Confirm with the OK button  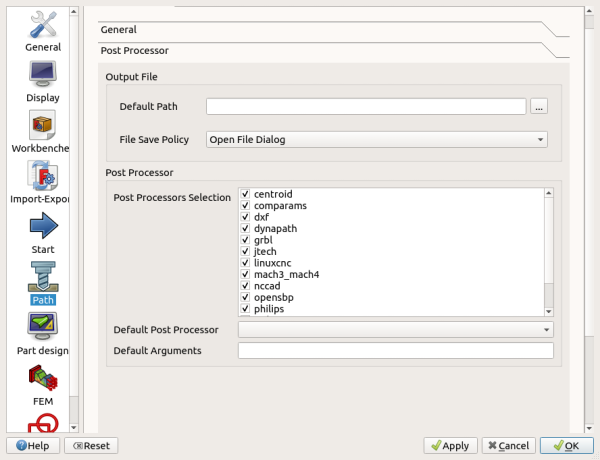[567, 446]
